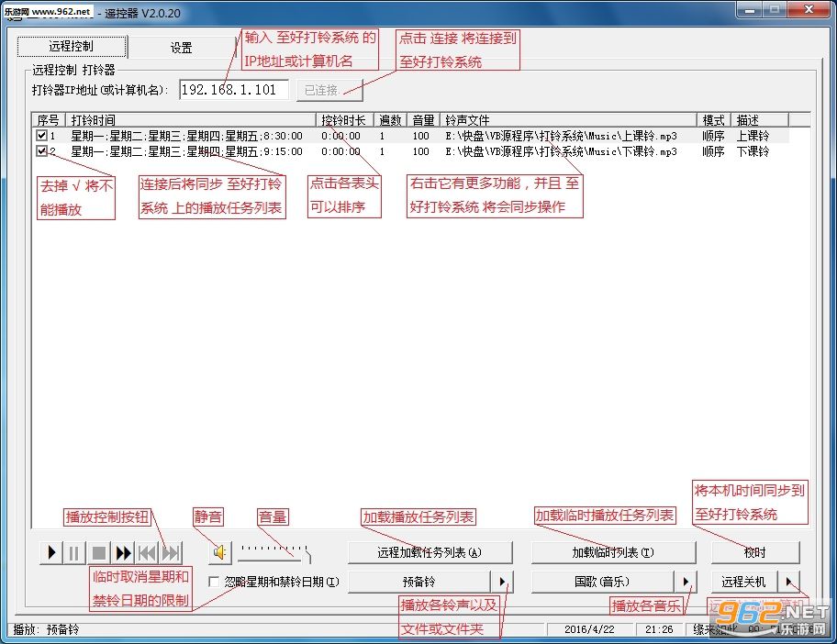
Task: Sort by the 模式 column header
Action: click(x=714, y=120)
